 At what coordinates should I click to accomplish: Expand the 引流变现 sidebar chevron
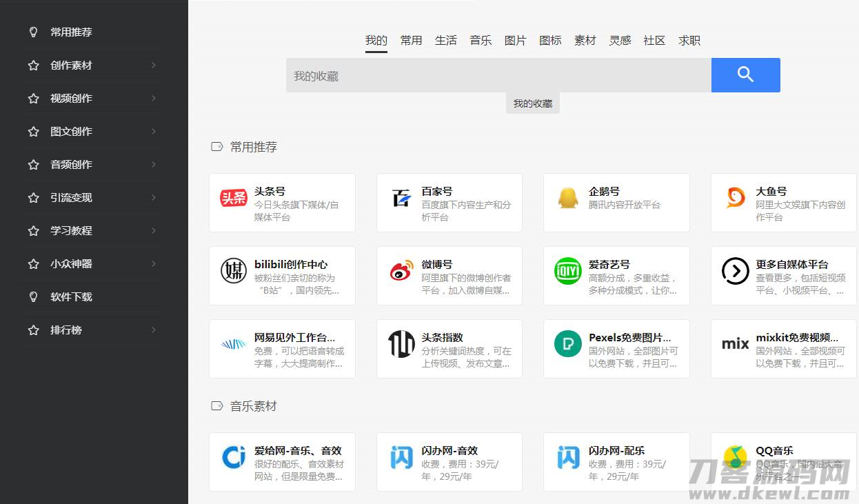[154, 197]
